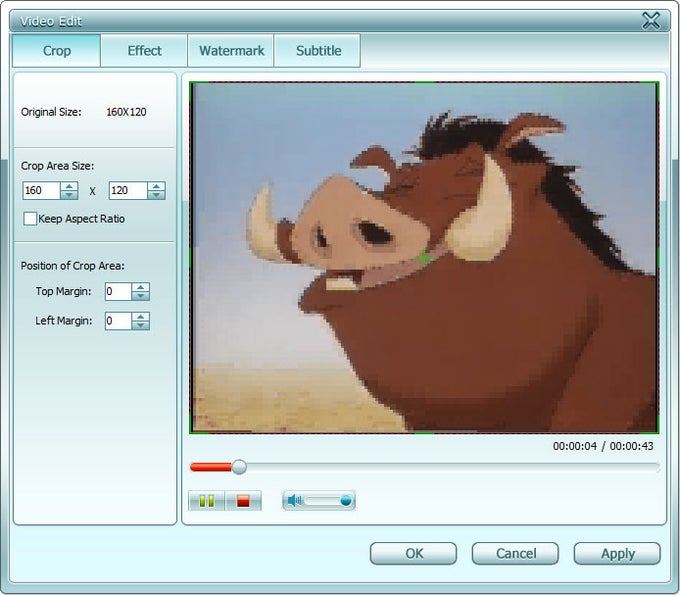Click the volume slider knob

[x=346, y=501]
